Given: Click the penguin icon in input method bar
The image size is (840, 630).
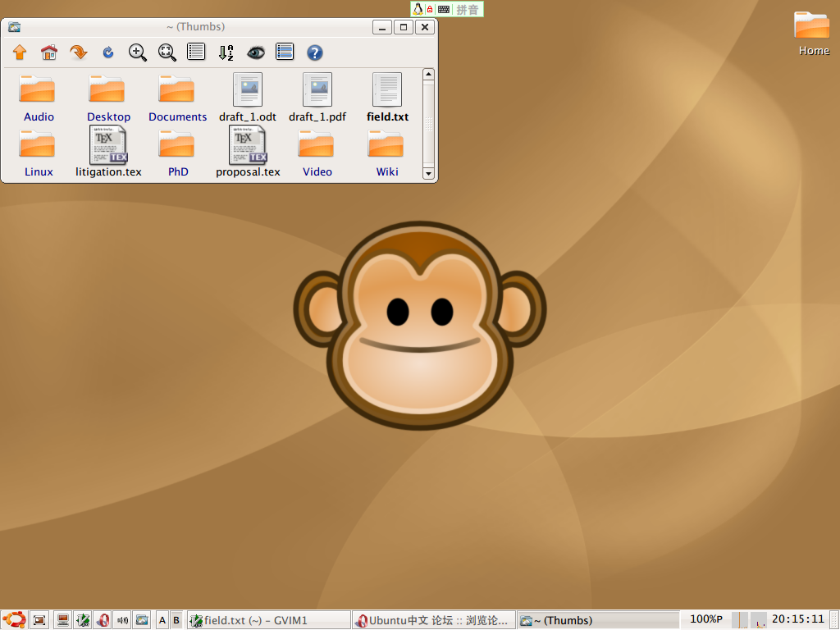Looking at the screenshot, I should [x=418, y=9].
